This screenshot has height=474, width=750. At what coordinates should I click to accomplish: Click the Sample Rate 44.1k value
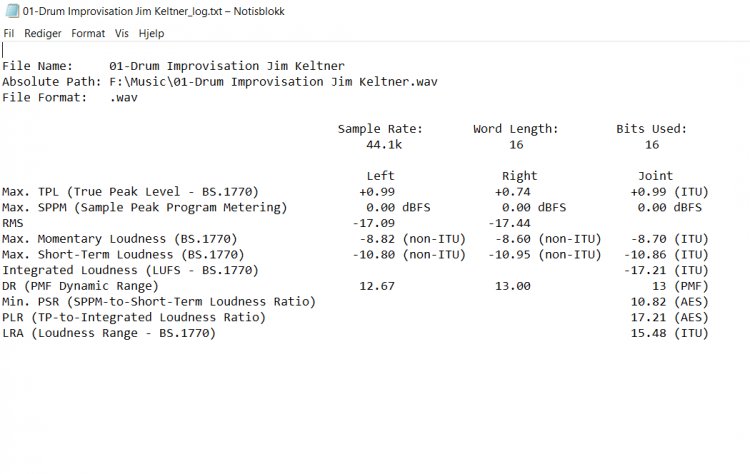pyautogui.click(x=384, y=144)
